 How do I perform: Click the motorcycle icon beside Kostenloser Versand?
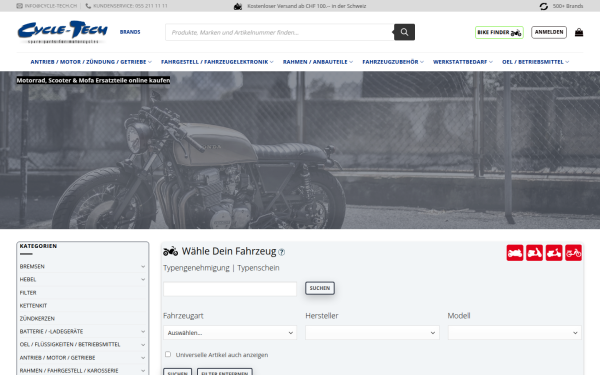[x=238, y=6]
